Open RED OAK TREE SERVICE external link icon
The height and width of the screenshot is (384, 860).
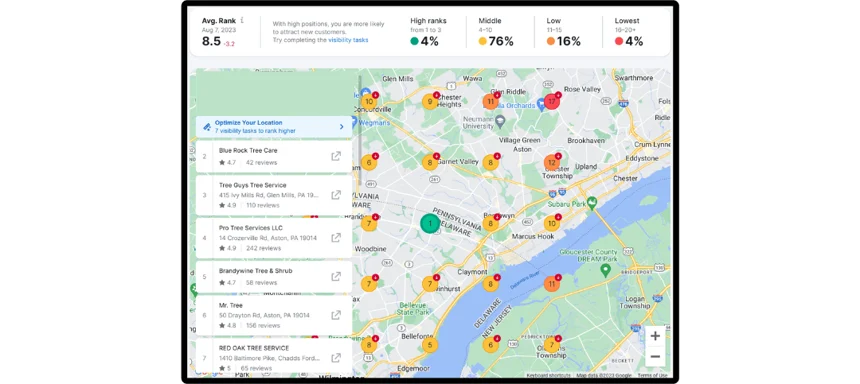(x=336, y=358)
